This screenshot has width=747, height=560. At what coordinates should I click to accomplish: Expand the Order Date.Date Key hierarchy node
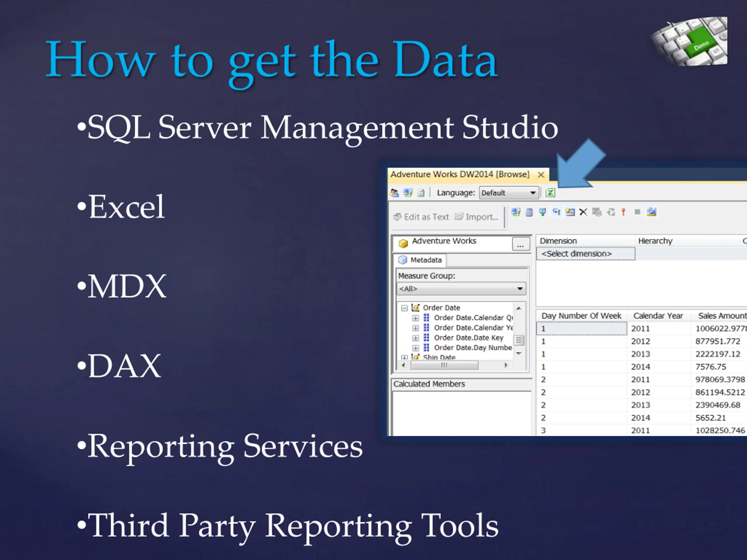416,338
